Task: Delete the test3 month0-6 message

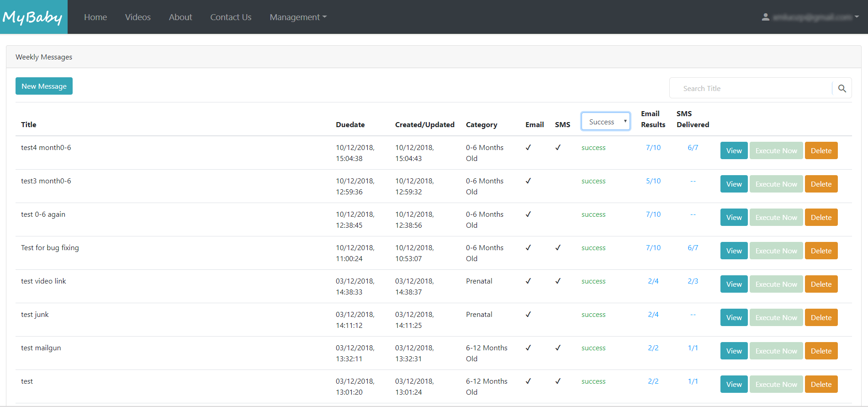Action: coord(821,184)
